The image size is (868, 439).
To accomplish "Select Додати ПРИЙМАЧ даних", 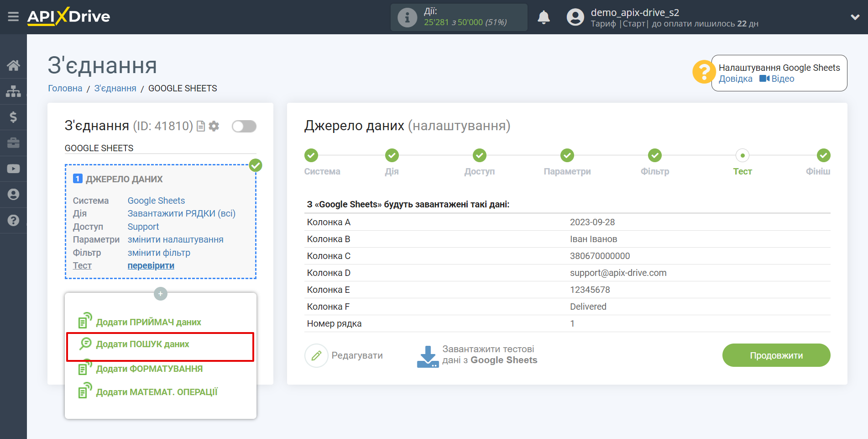I will click(x=148, y=322).
